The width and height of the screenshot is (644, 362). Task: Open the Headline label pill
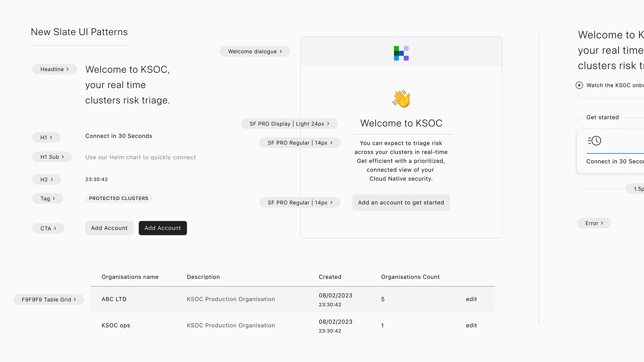(x=54, y=69)
